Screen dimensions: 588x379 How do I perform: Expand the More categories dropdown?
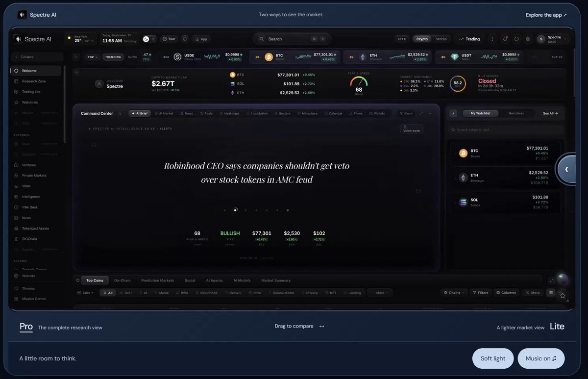pyautogui.click(x=380, y=293)
